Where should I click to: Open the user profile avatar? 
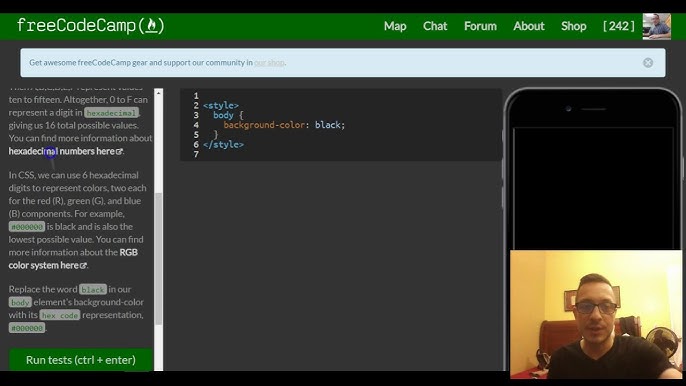pos(656,26)
